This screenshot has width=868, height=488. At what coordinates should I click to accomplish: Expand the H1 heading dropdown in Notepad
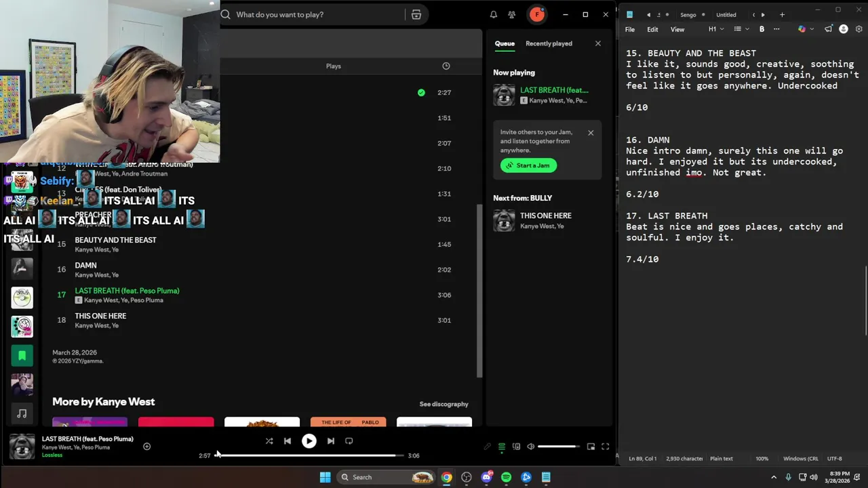pyautogui.click(x=716, y=29)
